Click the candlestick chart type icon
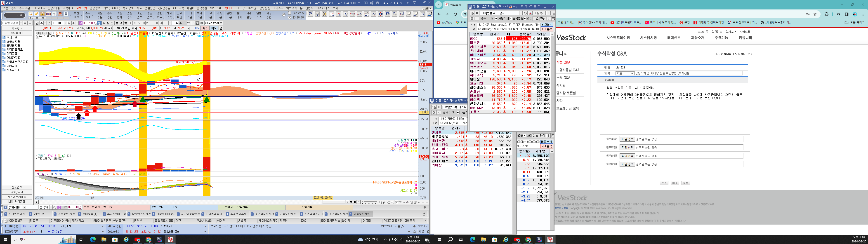The width and height of the screenshot is (868, 244). coord(380,14)
